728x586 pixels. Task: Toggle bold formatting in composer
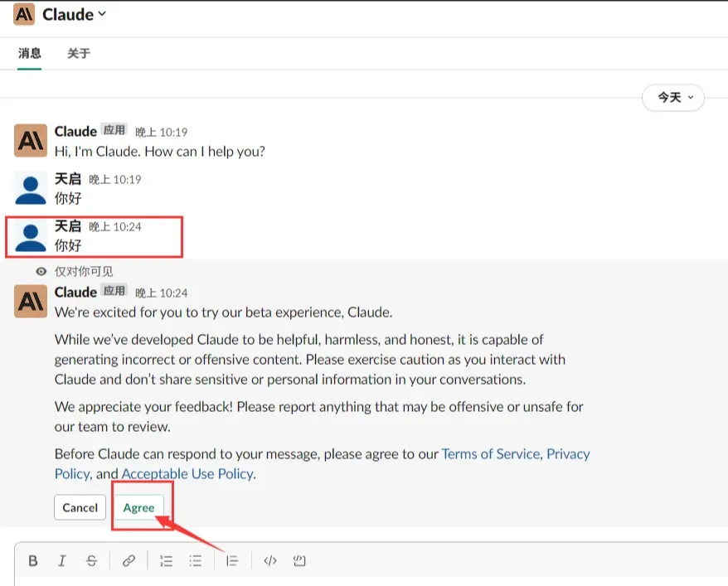(x=33, y=560)
